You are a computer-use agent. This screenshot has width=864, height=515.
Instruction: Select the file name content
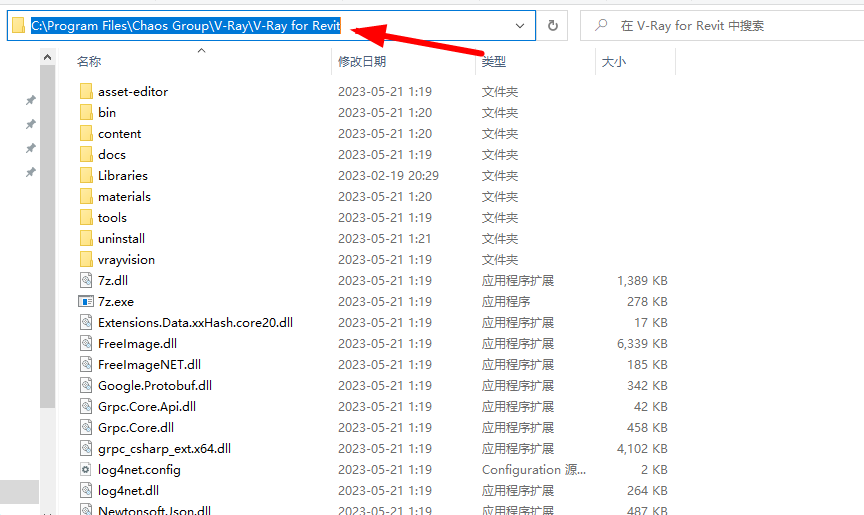[x=120, y=133]
